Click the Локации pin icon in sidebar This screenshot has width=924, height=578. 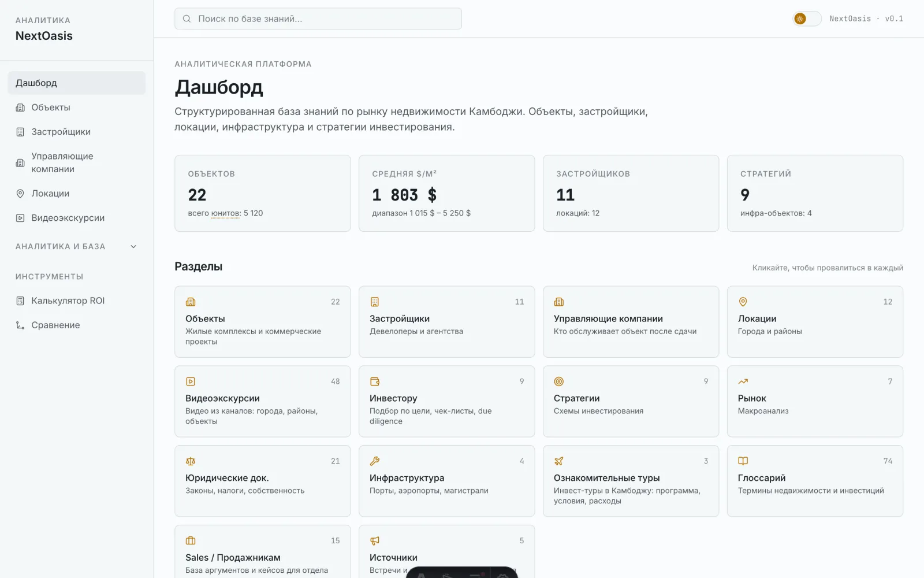[x=20, y=194]
